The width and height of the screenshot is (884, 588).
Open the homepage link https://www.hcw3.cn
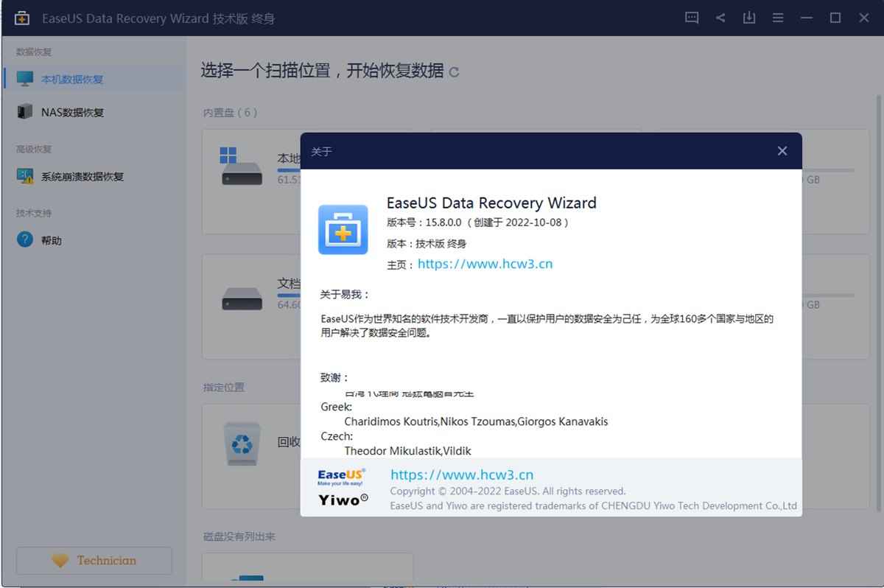pos(485,264)
